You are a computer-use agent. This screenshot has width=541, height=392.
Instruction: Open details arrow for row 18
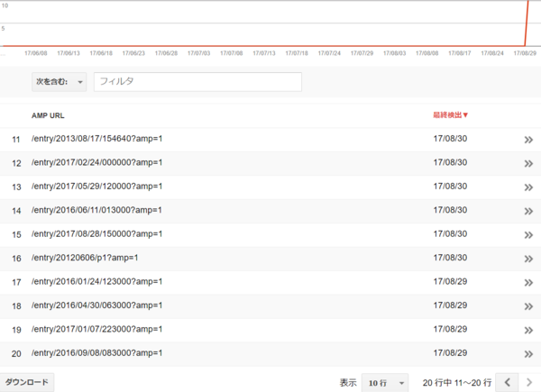(528, 306)
